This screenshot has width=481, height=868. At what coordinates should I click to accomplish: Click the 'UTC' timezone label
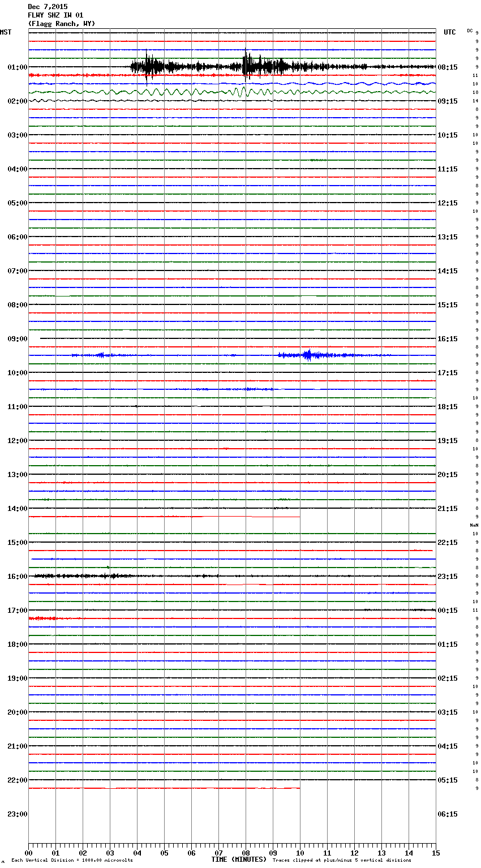tap(450, 32)
